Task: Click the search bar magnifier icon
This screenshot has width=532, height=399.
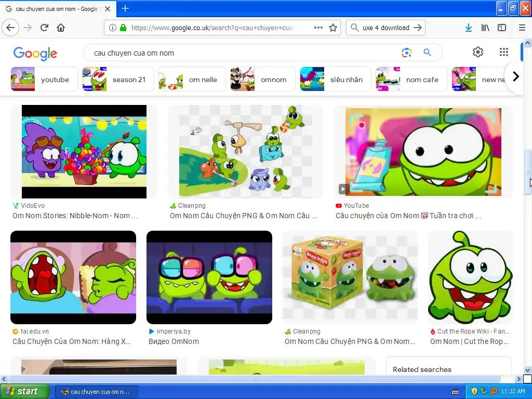Action: (354, 28)
